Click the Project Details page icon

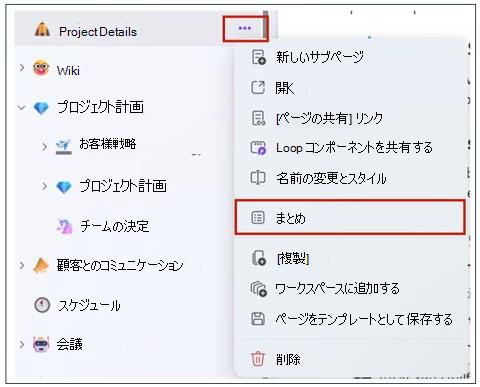point(42,30)
